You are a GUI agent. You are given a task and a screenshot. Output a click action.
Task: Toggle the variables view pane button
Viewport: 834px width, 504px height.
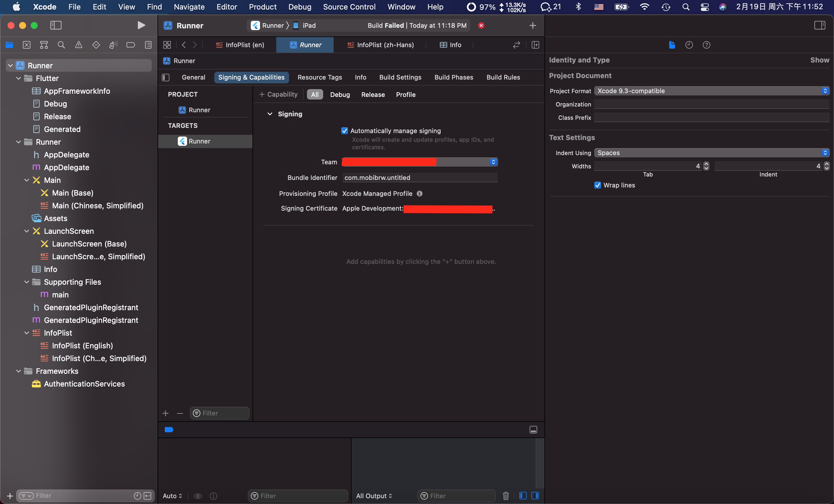[x=523, y=496]
